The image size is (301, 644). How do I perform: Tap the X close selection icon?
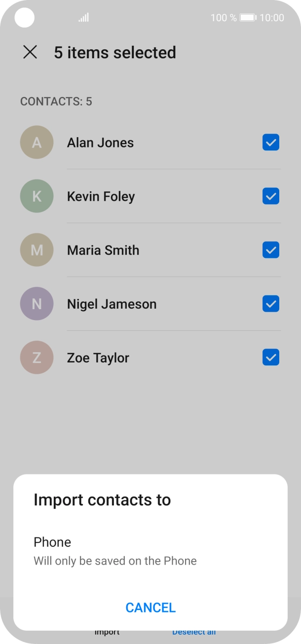tap(30, 52)
